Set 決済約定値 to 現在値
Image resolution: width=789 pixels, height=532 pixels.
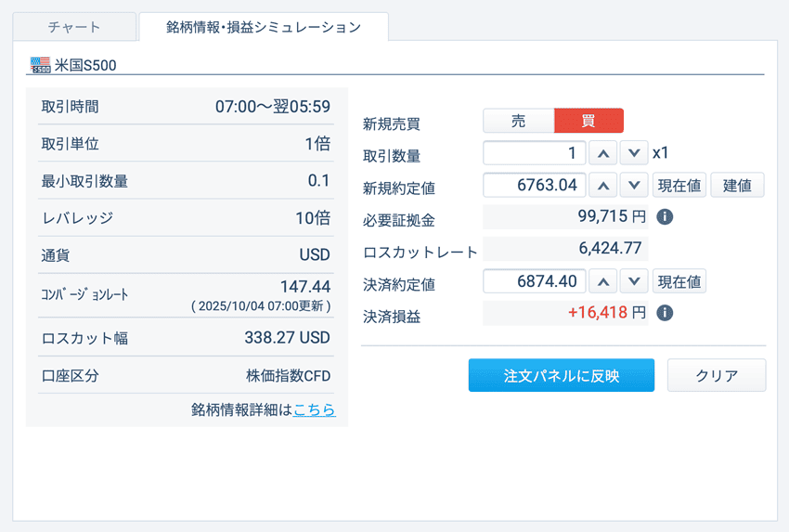coord(679,280)
